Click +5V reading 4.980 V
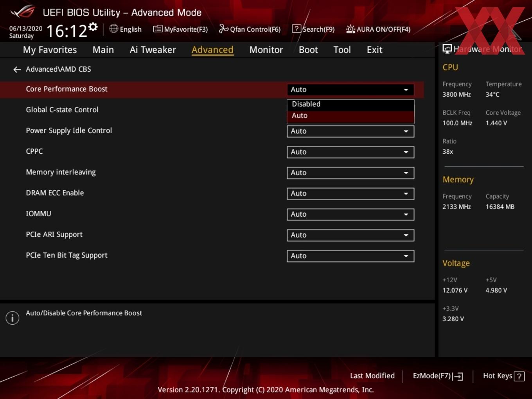Viewport: 532px width, 399px height. 496,291
